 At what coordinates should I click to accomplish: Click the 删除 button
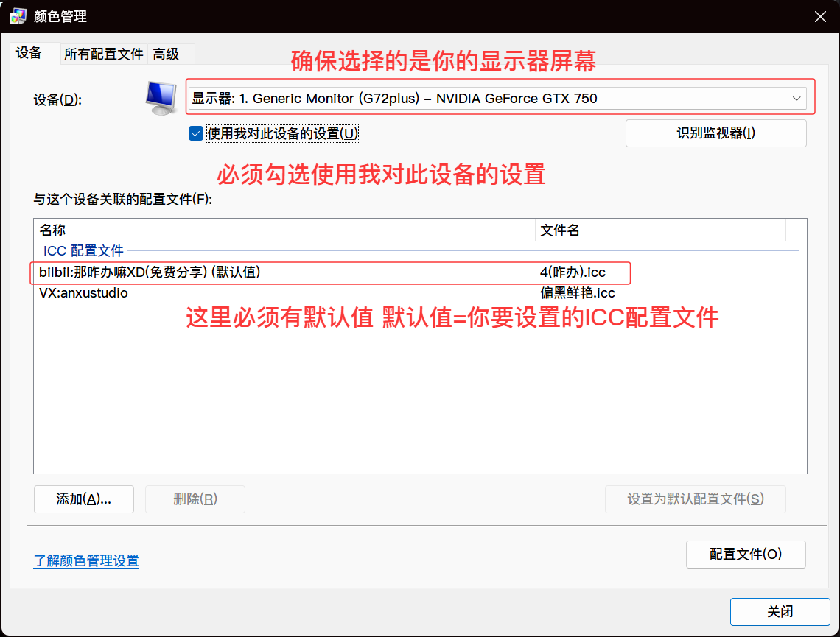[195, 499]
